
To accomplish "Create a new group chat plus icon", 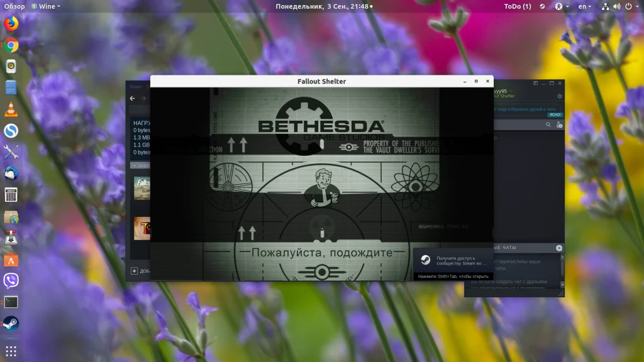I will (x=559, y=248).
